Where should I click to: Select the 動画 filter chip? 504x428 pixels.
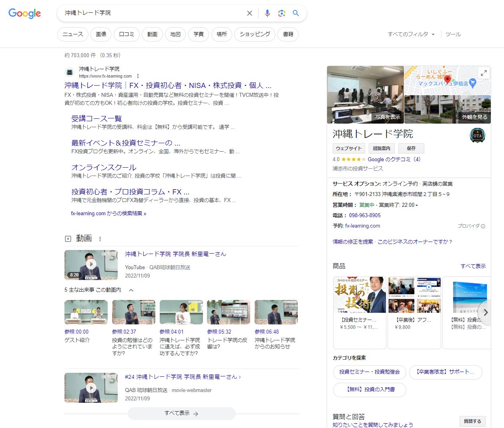152,34
